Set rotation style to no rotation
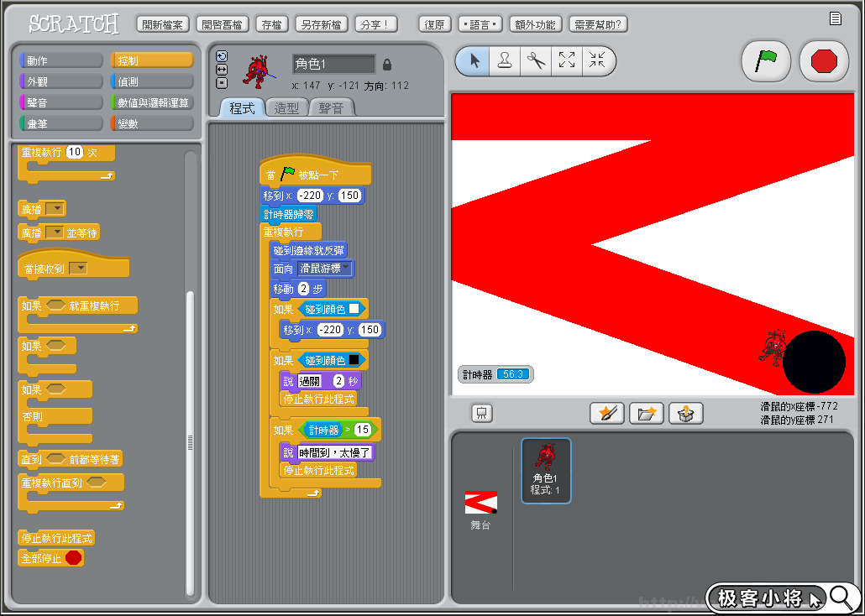Image resolution: width=865 pixels, height=616 pixels. pyautogui.click(x=222, y=82)
